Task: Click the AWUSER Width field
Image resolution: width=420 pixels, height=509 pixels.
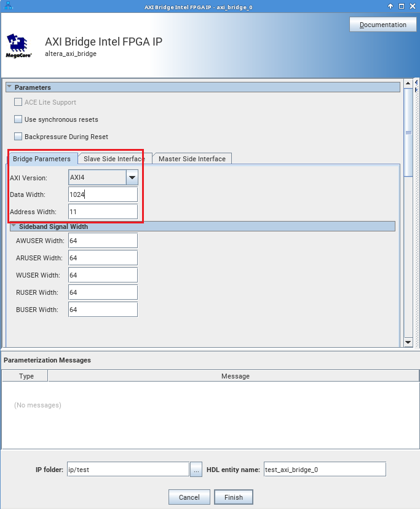Action: 103,241
